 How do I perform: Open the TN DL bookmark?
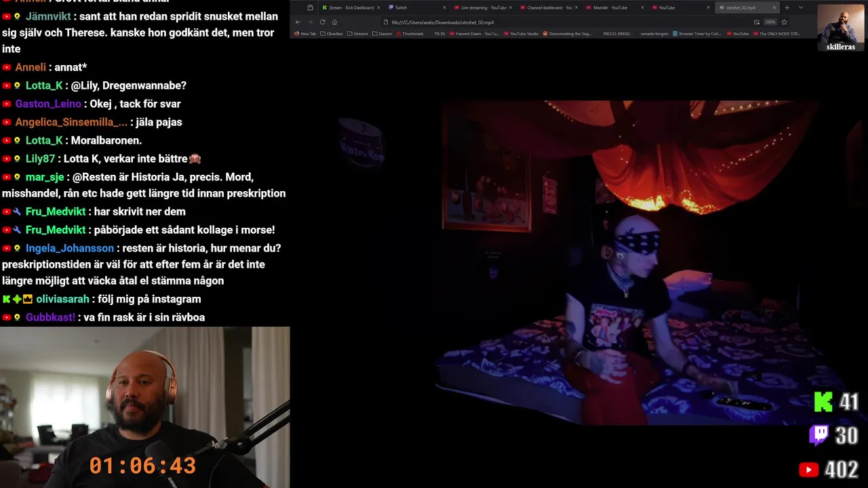(439, 33)
